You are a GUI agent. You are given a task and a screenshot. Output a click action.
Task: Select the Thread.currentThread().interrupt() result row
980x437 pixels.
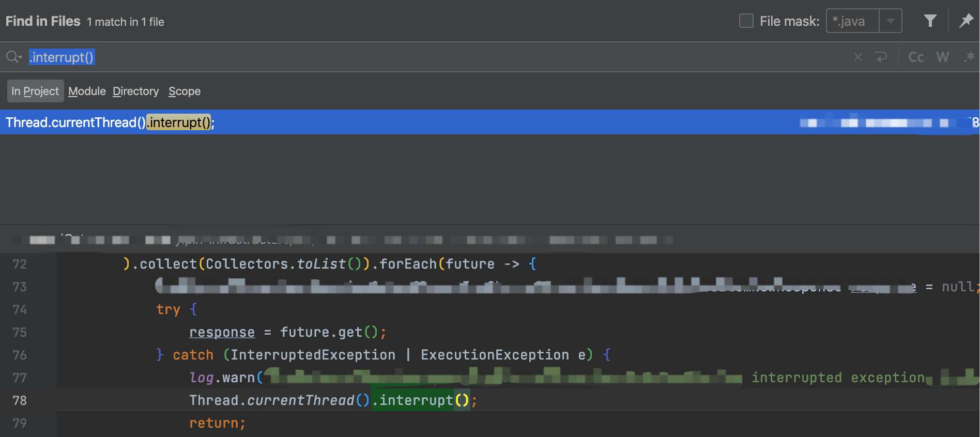point(362,122)
